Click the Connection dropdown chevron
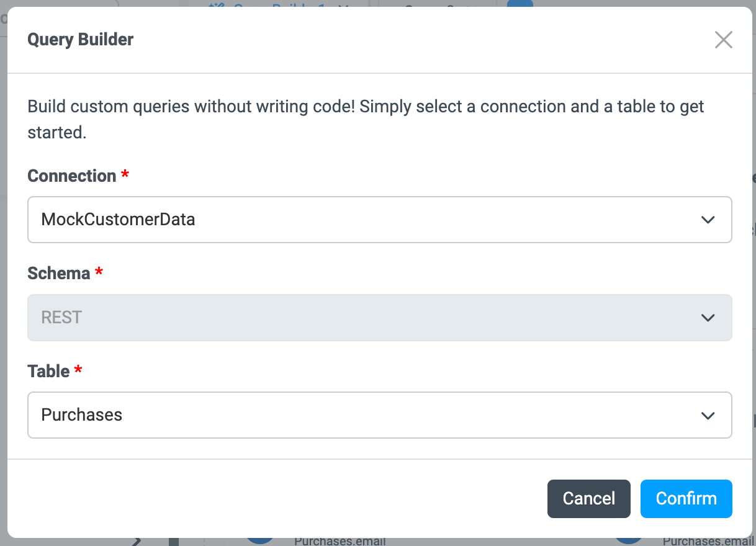Screen dimensions: 756x546 (708, 220)
